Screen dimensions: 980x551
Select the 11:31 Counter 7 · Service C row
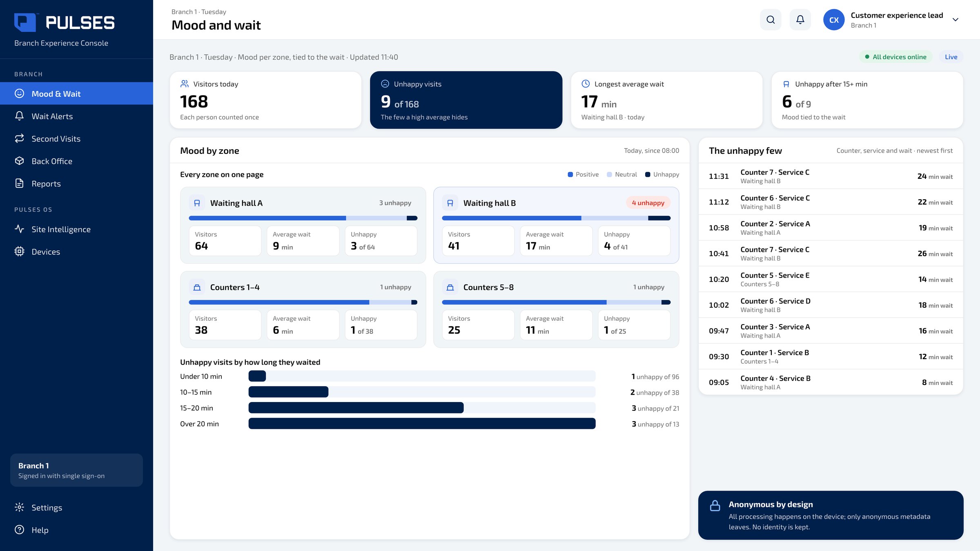pyautogui.click(x=831, y=176)
